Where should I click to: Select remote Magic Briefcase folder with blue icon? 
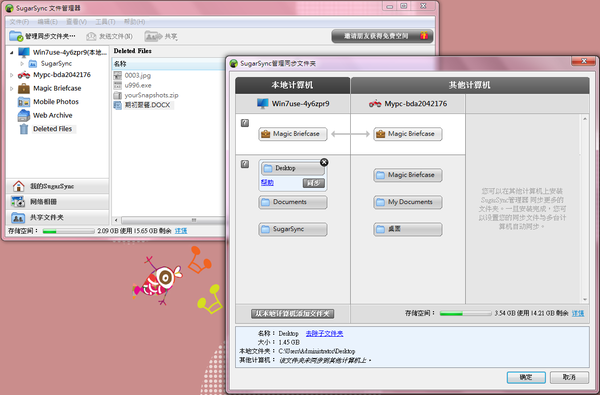[408, 175]
